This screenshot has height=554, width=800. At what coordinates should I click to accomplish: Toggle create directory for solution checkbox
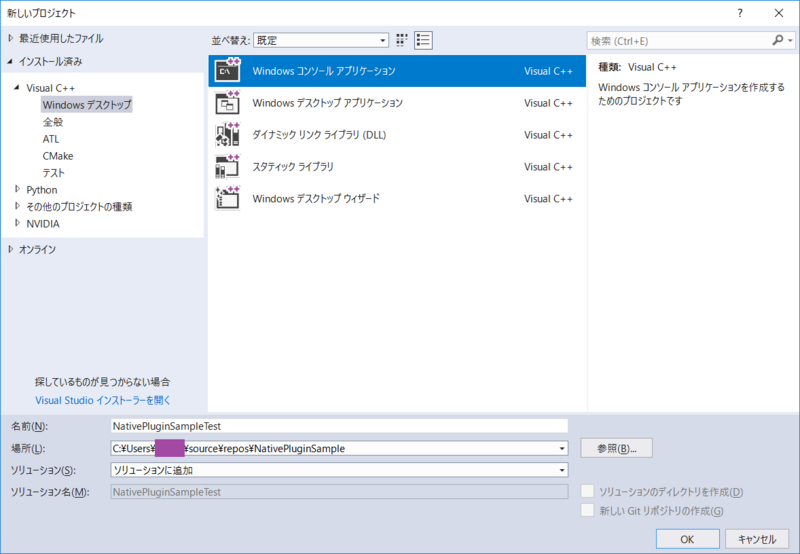point(588,491)
